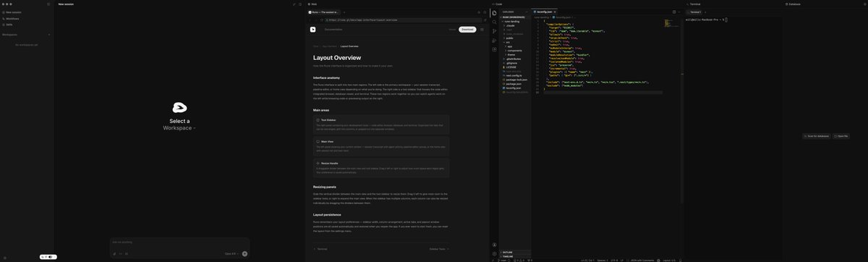The width and height of the screenshot is (868, 262).
Task: Open Search view in the activity bar
Action: click(x=495, y=22)
